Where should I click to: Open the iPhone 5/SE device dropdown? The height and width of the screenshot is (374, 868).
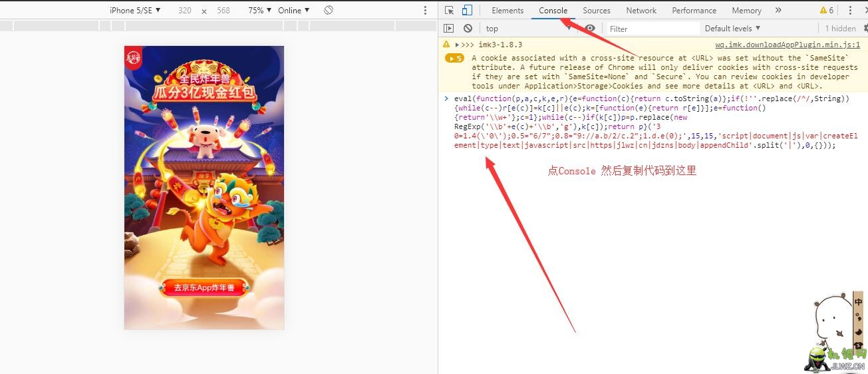click(135, 10)
